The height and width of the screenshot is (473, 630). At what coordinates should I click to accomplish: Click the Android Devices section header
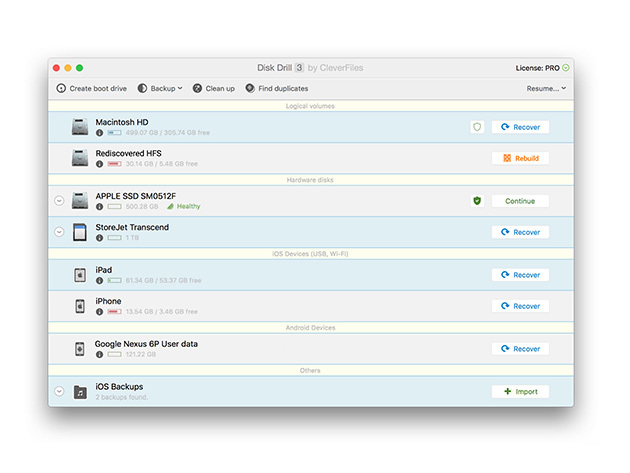click(310, 328)
